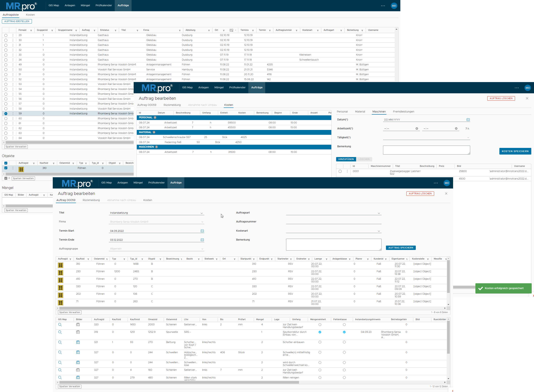The image size is (534, 392).
Task: Open the Auftragsart dropdown
Action: (x=334, y=213)
